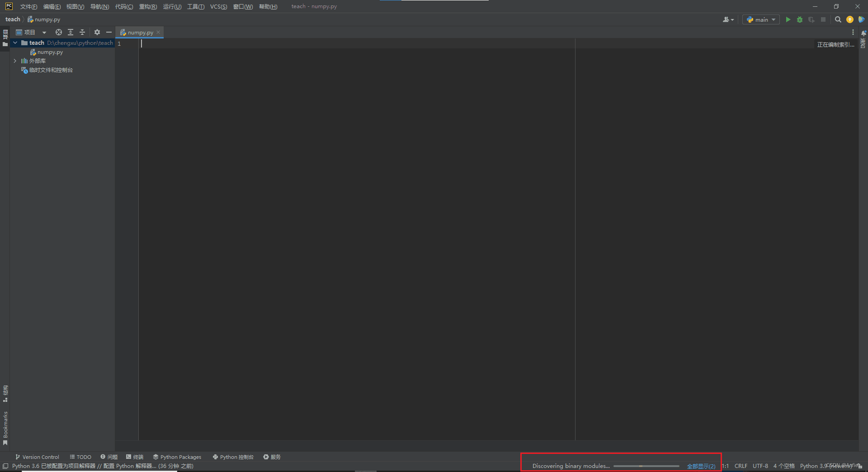
Task: Open 运行(U) menu
Action: pos(172,6)
